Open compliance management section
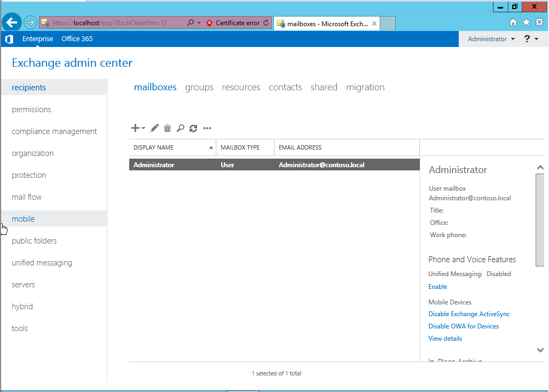The image size is (549, 392). click(x=54, y=131)
